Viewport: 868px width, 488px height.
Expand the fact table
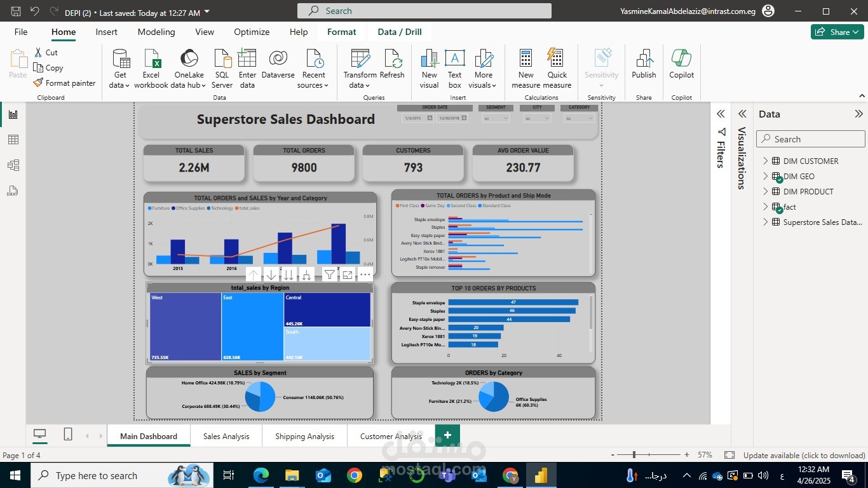(x=765, y=207)
